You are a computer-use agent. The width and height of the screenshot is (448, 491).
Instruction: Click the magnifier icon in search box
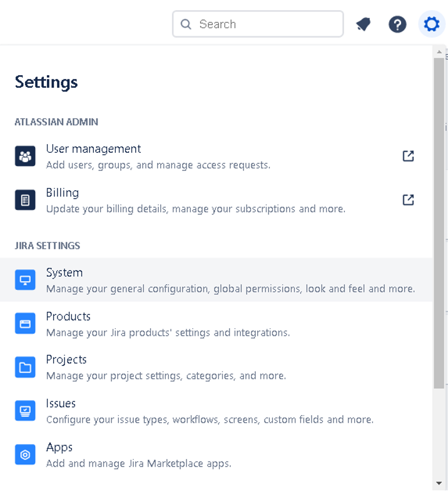click(x=186, y=24)
